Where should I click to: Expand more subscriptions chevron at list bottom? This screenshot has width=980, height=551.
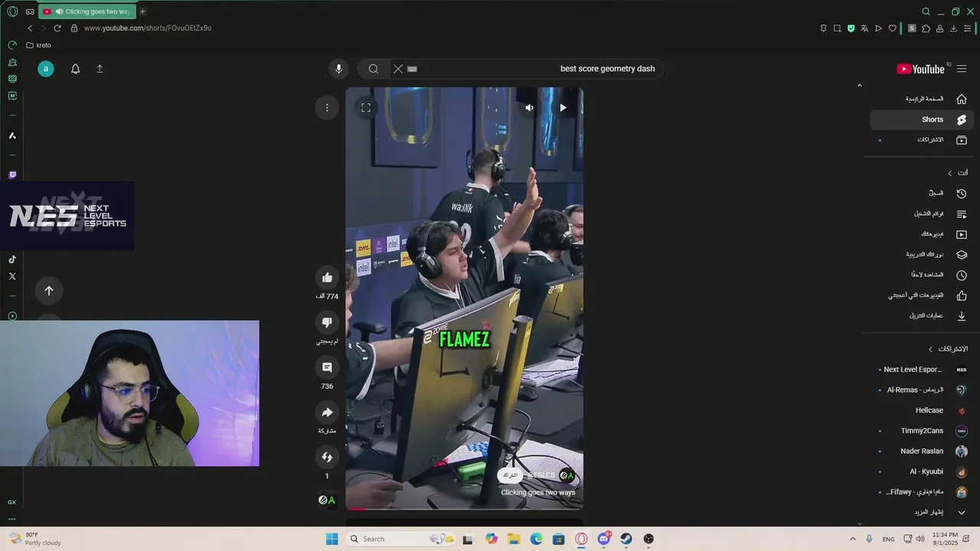click(x=962, y=513)
